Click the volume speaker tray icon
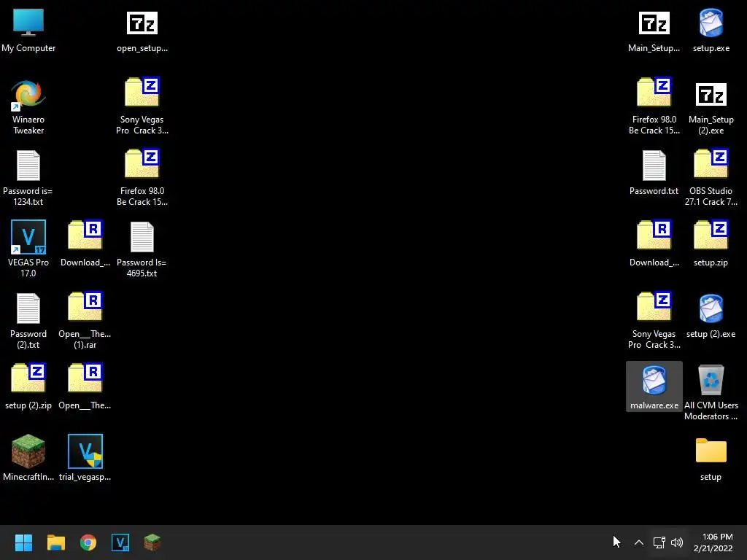 tap(676, 542)
